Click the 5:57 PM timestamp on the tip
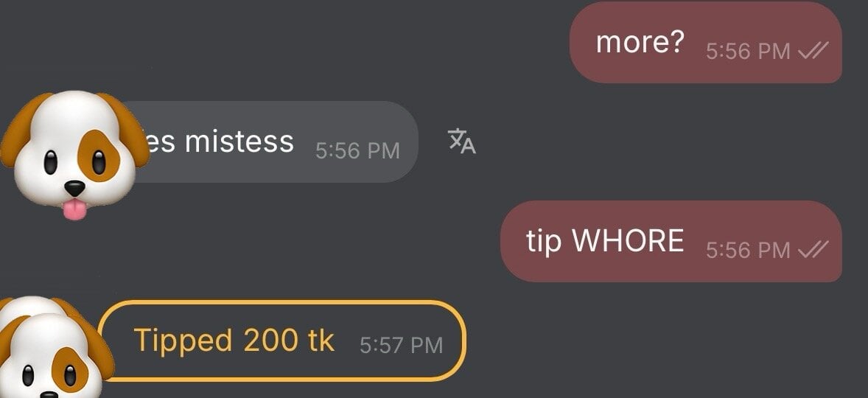 point(402,346)
